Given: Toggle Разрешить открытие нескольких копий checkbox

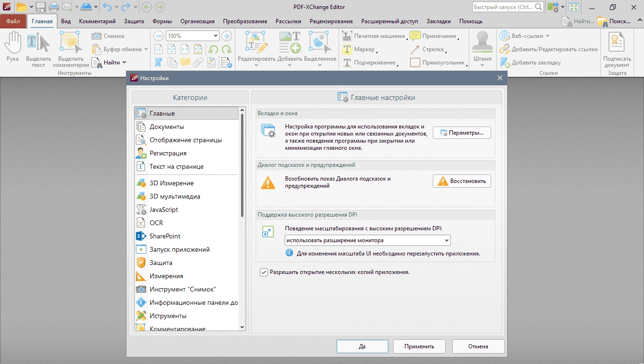Looking at the screenshot, I should (x=264, y=273).
